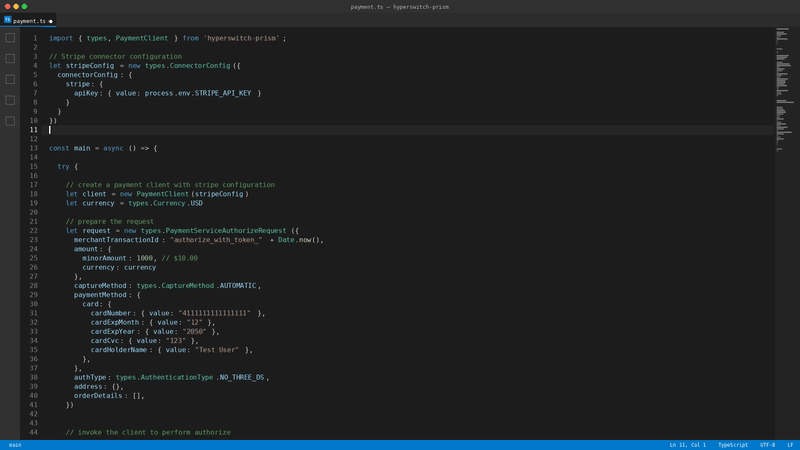Click NO_THREE_DS enum value
Image resolution: width=800 pixels, height=450 pixels.
[242, 378]
